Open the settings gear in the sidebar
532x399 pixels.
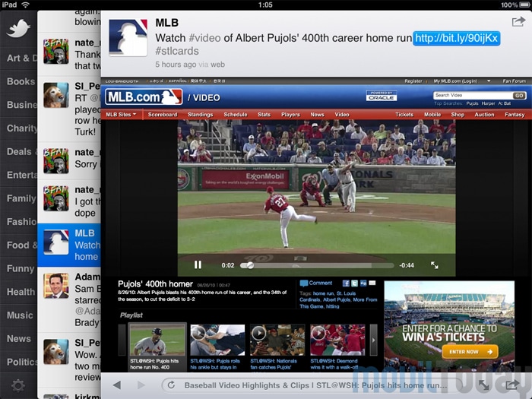(x=17, y=385)
